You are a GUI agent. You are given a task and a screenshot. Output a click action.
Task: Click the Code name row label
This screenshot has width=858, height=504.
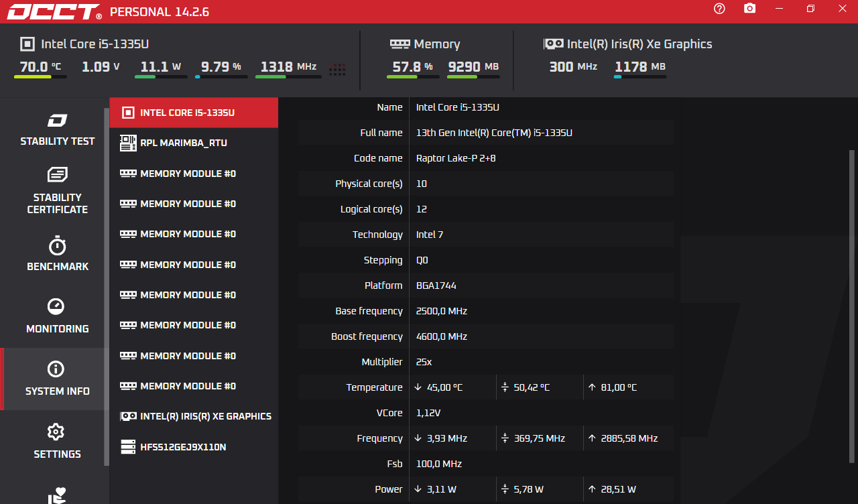coord(378,158)
